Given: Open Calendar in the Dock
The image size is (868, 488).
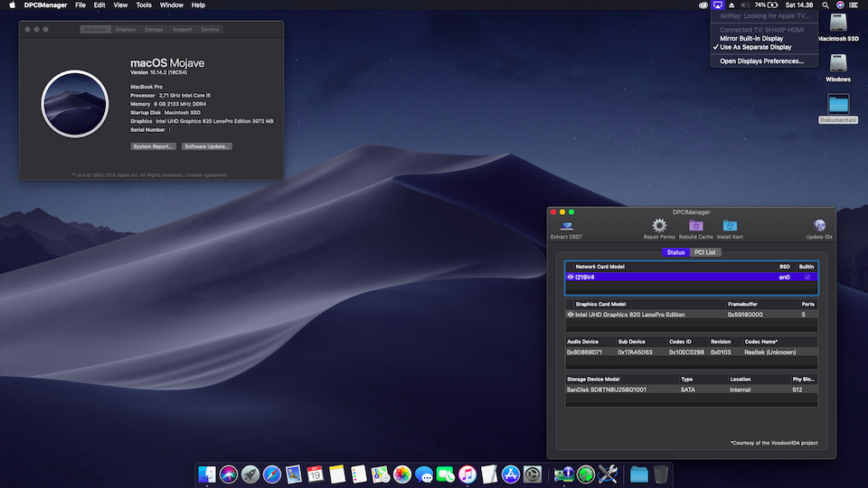Looking at the screenshot, I should coord(315,474).
